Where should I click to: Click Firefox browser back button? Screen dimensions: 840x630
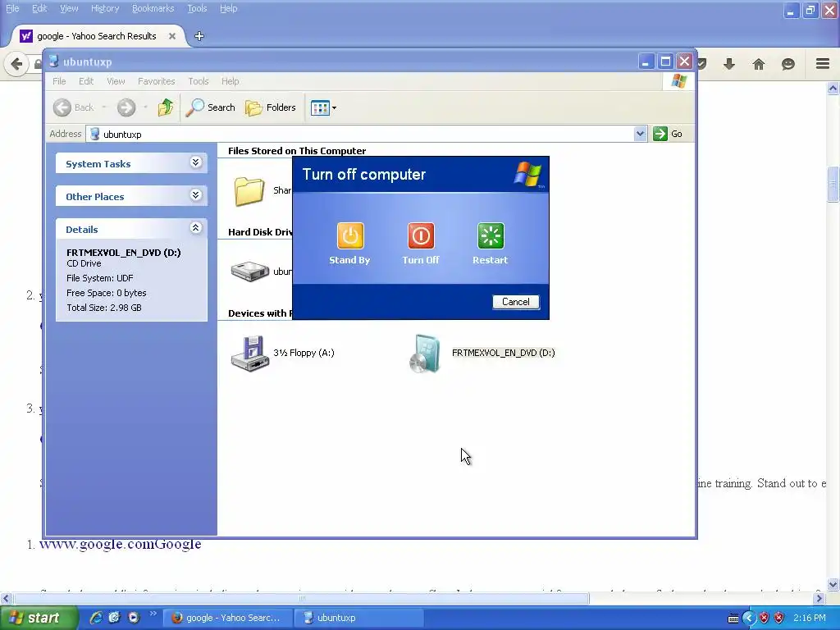pyautogui.click(x=16, y=64)
